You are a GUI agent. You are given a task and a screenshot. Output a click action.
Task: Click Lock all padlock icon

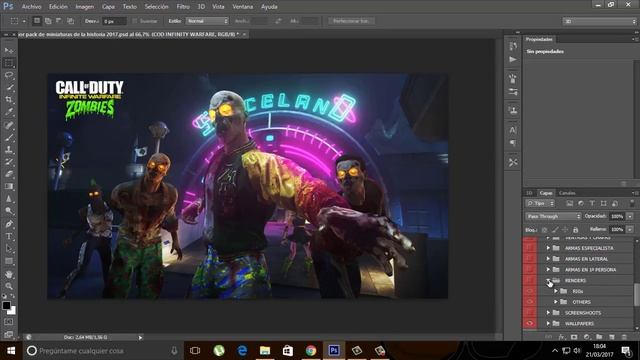point(576,230)
